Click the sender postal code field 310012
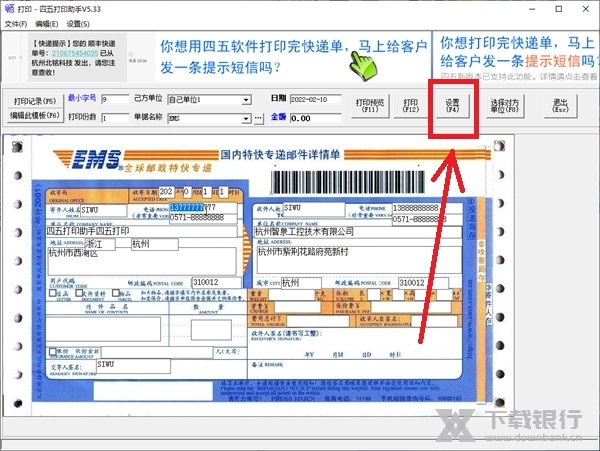 tap(217, 282)
